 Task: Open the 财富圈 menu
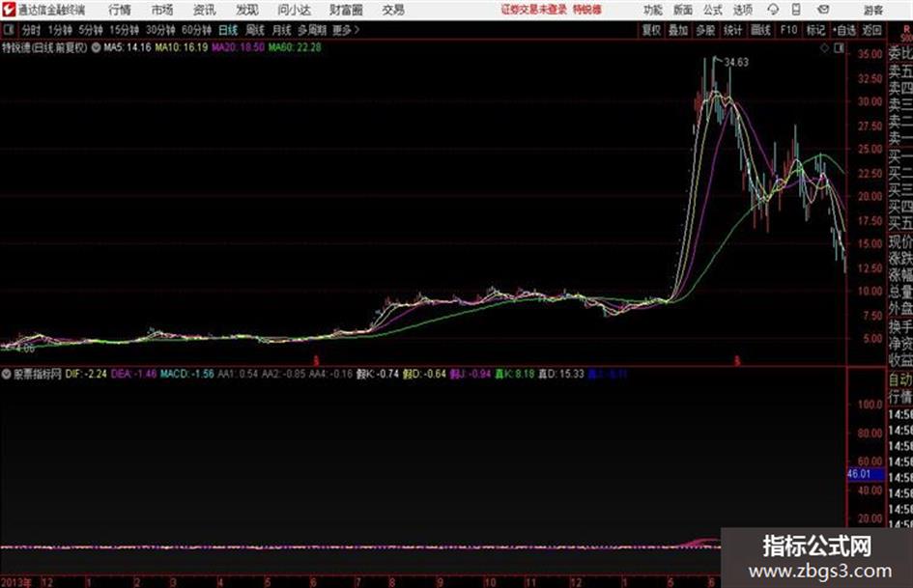click(346, 10)
